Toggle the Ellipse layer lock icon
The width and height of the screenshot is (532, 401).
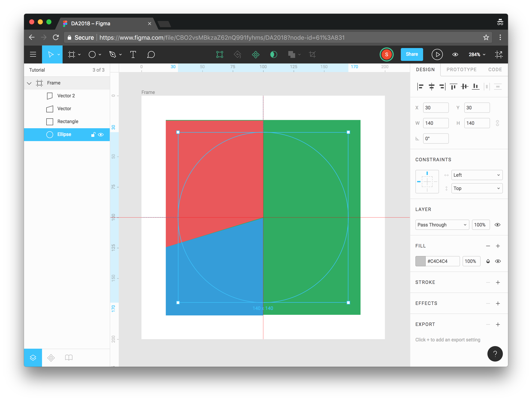pyautogui.click(x=93, y=135)
